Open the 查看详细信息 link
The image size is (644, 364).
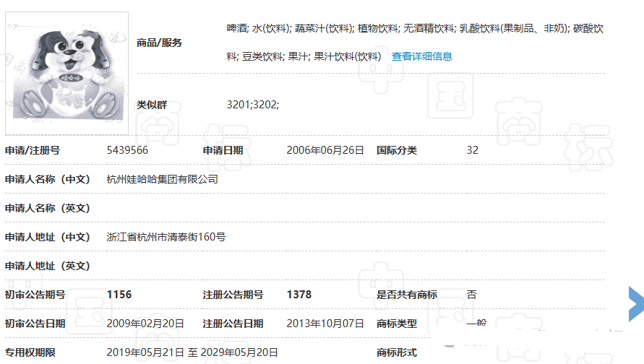422,56
